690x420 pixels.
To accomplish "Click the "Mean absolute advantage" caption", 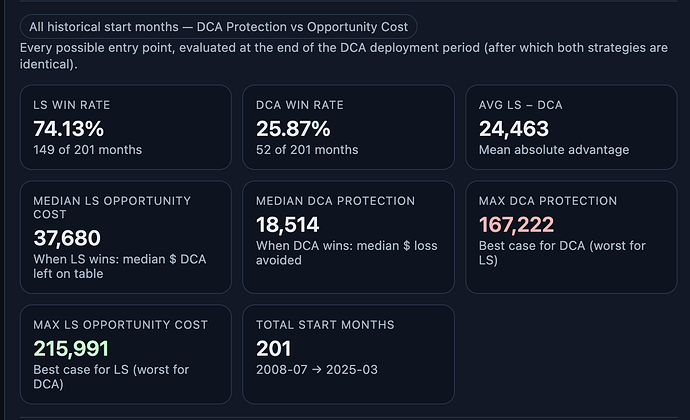I will point(554,150).
